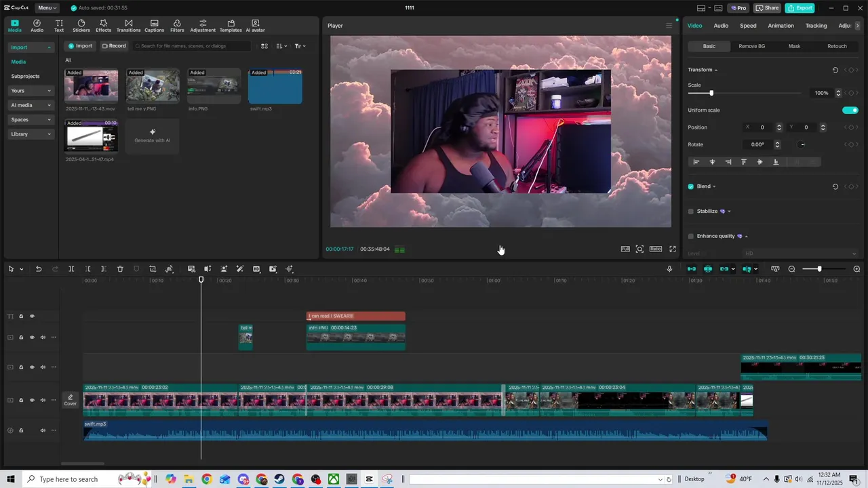Open the Adjustment panel
The width and height of the screenshot is (868, 488).
(x=203, y=26)
